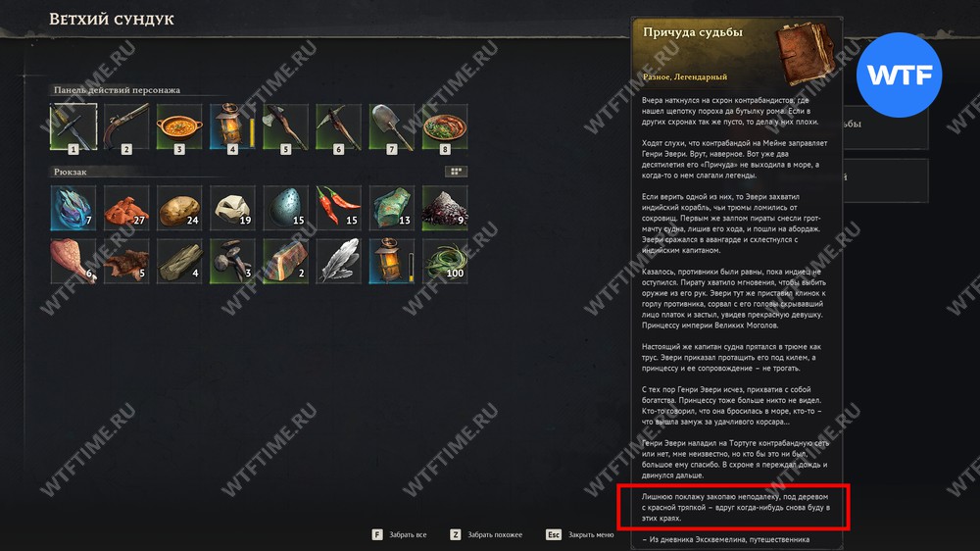
Task: Click the raw meat leg item
Action: [73, 261]
